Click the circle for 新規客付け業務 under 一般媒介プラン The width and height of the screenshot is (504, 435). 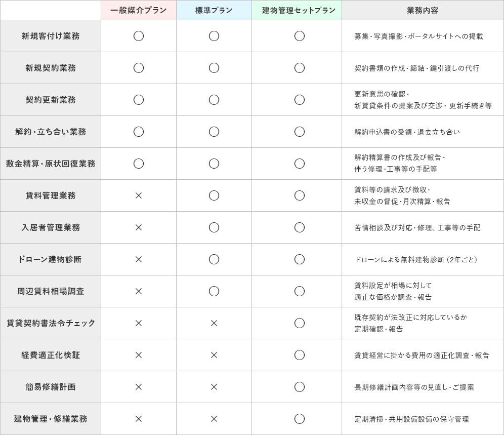[139, 36]
